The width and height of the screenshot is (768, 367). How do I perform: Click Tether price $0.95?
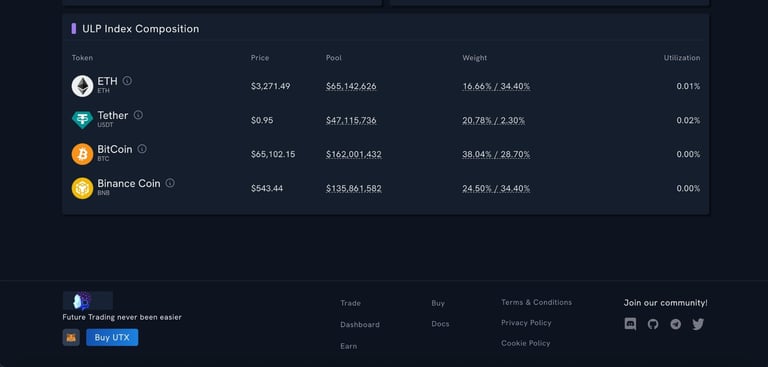pos(262,120)
